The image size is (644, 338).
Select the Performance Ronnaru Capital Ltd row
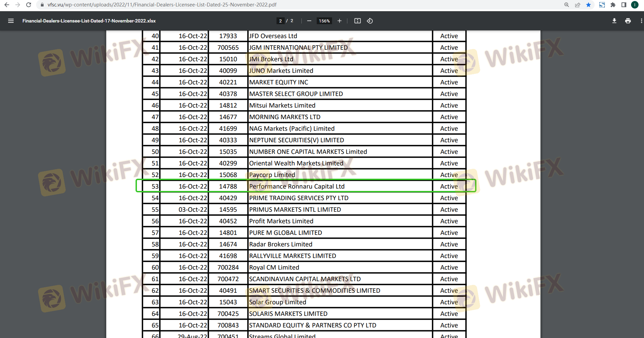[x=297, y=186]
